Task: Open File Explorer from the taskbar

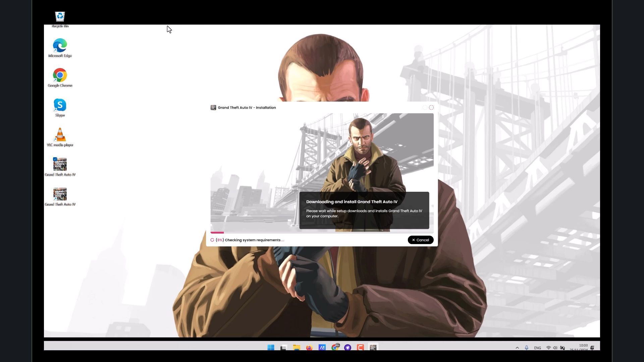Action: click(297, 347)
